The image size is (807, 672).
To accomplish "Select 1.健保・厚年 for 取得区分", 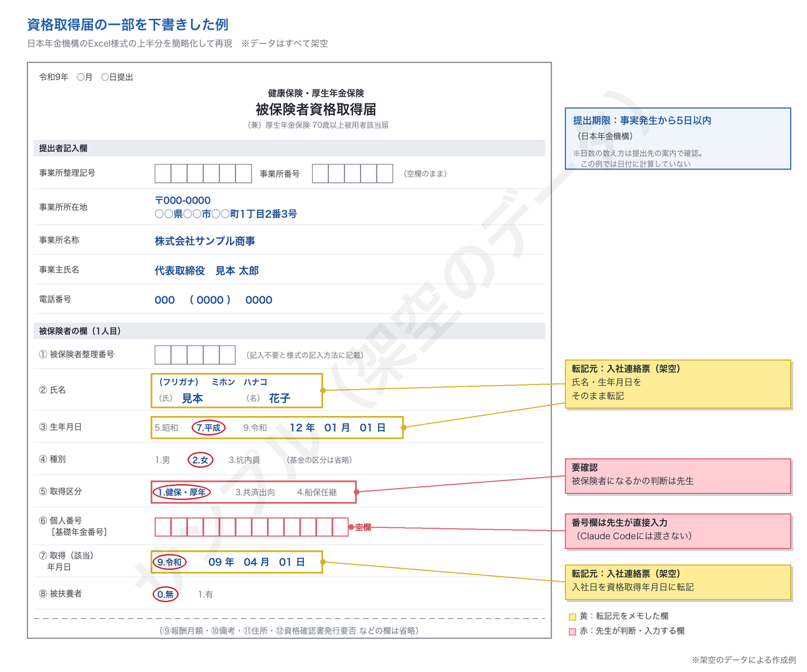I will (x=182, y=492).
